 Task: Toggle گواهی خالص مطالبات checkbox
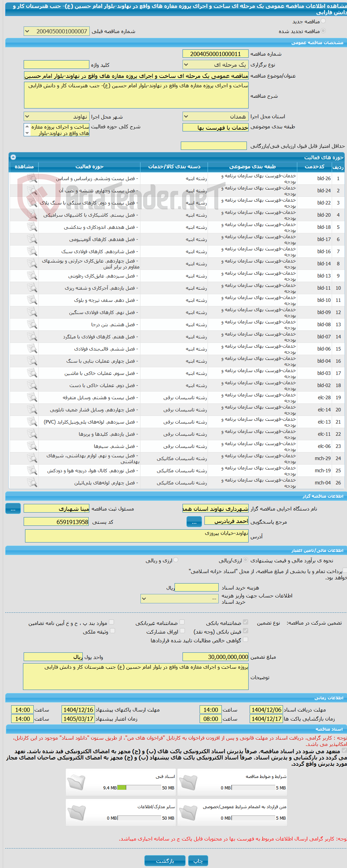[x=245, y=640]
